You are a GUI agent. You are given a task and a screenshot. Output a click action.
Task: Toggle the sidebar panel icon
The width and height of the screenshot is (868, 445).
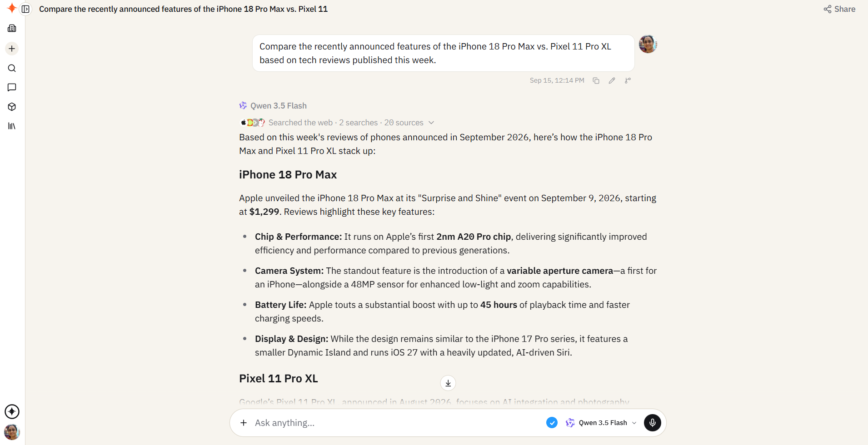26,9
